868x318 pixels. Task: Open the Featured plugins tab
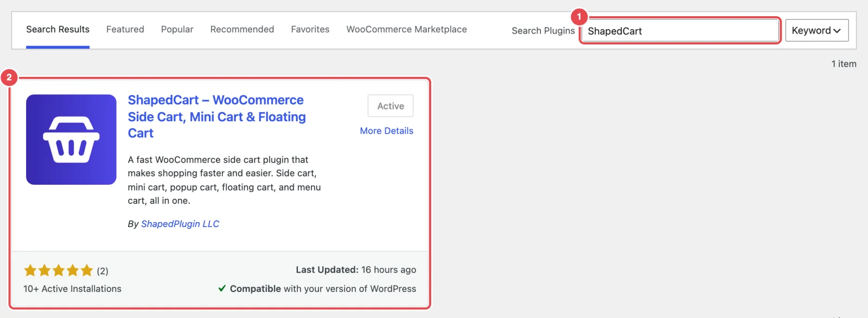[125, 29]
